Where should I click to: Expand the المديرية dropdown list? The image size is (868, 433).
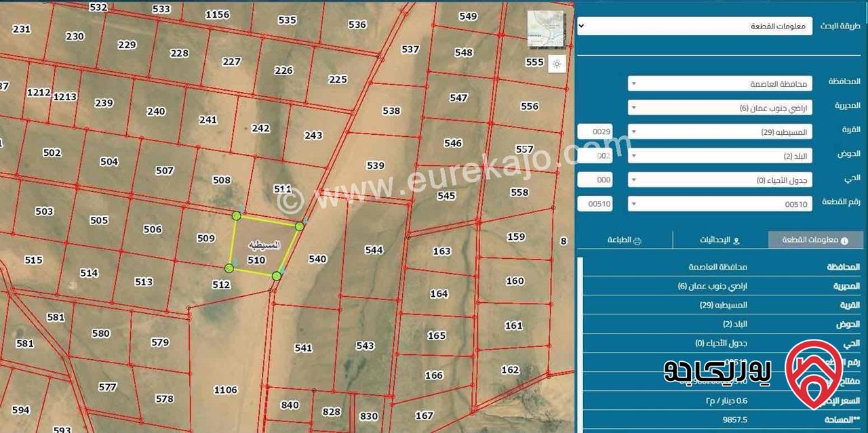pos(719,108)
